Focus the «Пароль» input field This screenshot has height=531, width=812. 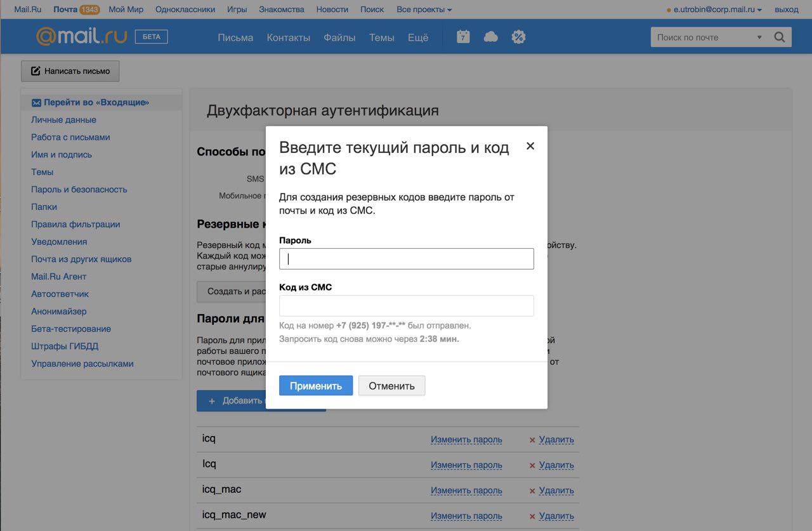[x=406, y=259]
